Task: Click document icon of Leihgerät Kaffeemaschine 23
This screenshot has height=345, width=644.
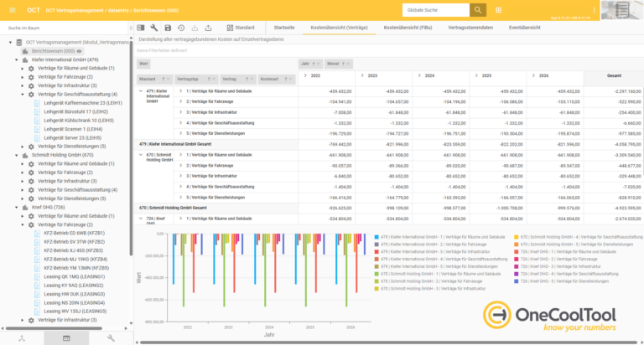Action: [38, 103]
